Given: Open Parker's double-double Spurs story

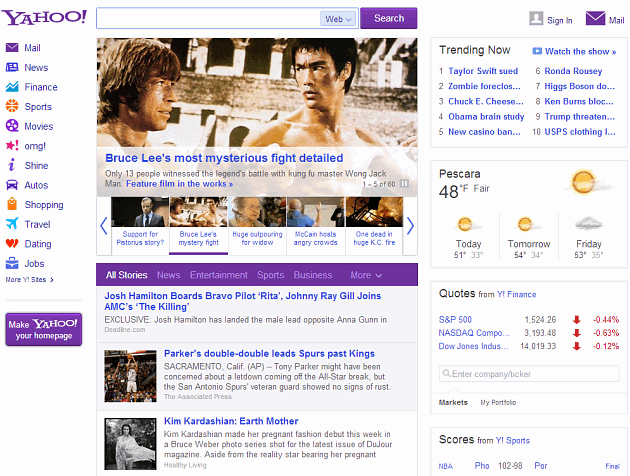Looking at the screenshot, I should point(269,353).
